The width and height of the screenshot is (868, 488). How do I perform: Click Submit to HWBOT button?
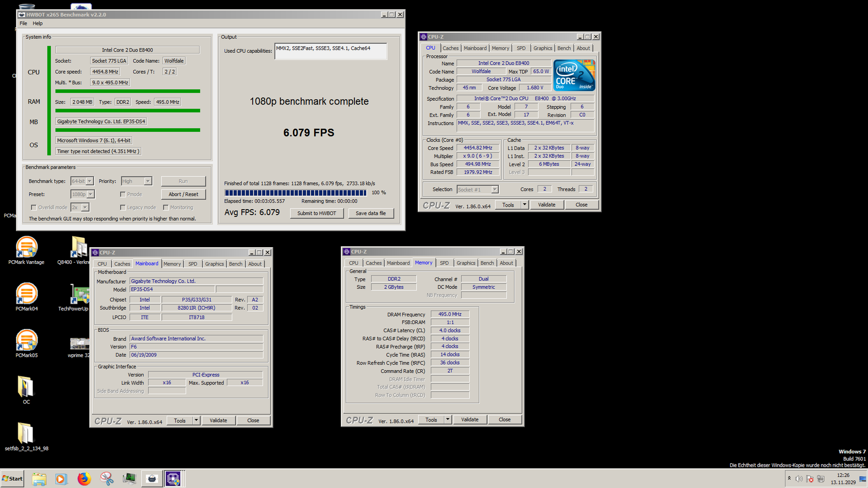316,213
